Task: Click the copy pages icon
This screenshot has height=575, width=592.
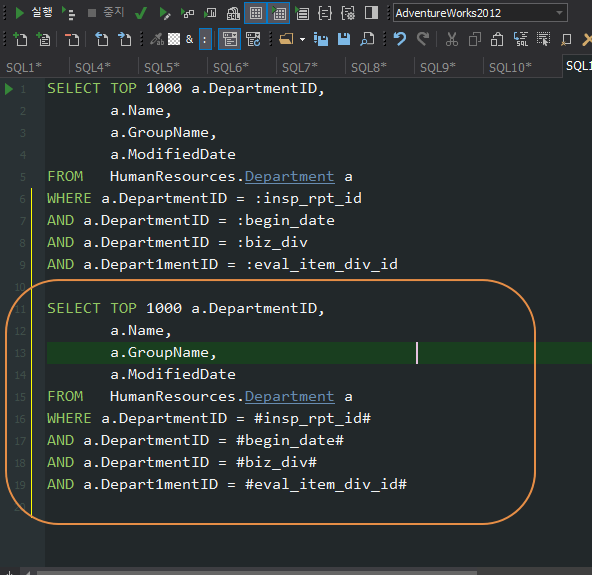Action: pyautogui.click(x=475, y=39)
